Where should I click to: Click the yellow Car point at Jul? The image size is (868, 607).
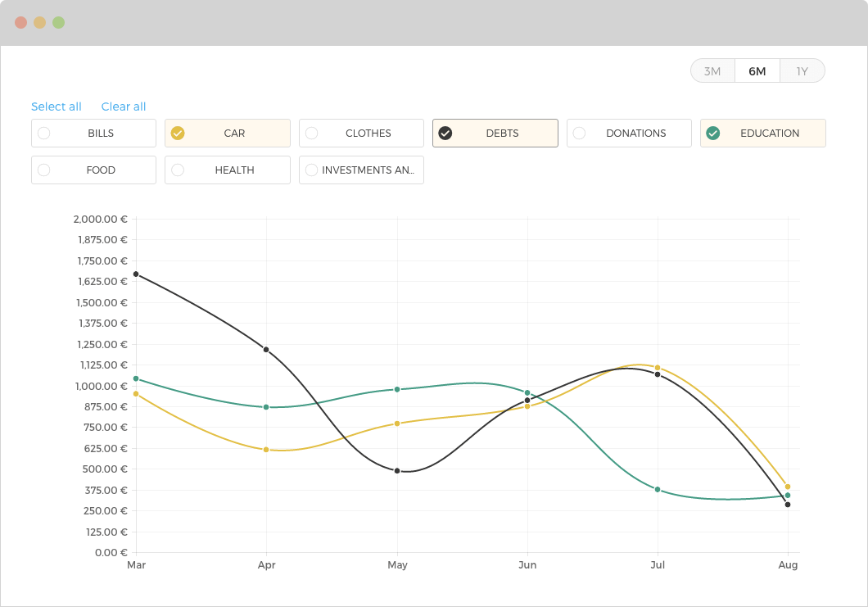(658, 368)
